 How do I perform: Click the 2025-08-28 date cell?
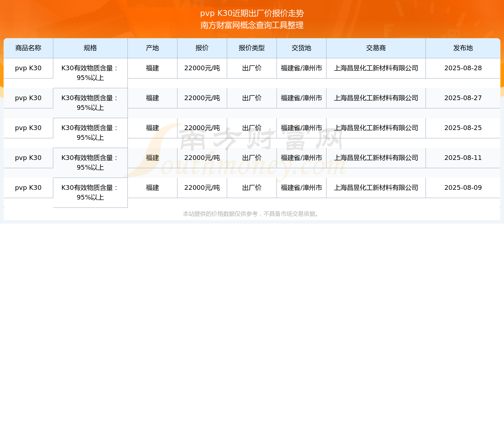tap(463, 68)
